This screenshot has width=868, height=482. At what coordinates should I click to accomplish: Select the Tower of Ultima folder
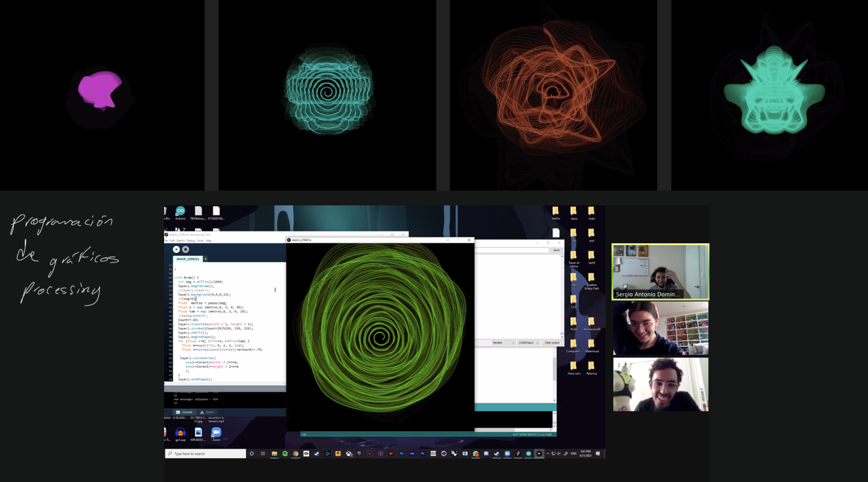(x=574, y=259)
